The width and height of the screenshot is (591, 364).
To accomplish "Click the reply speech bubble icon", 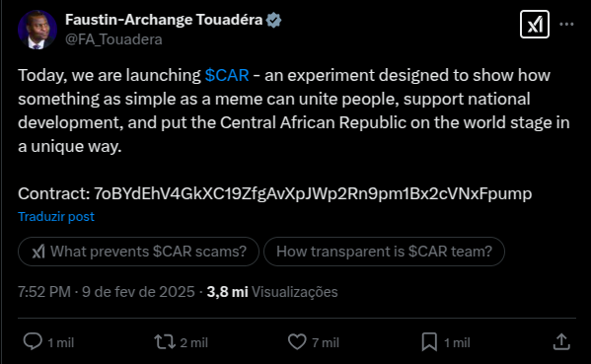I will [33, 341].
